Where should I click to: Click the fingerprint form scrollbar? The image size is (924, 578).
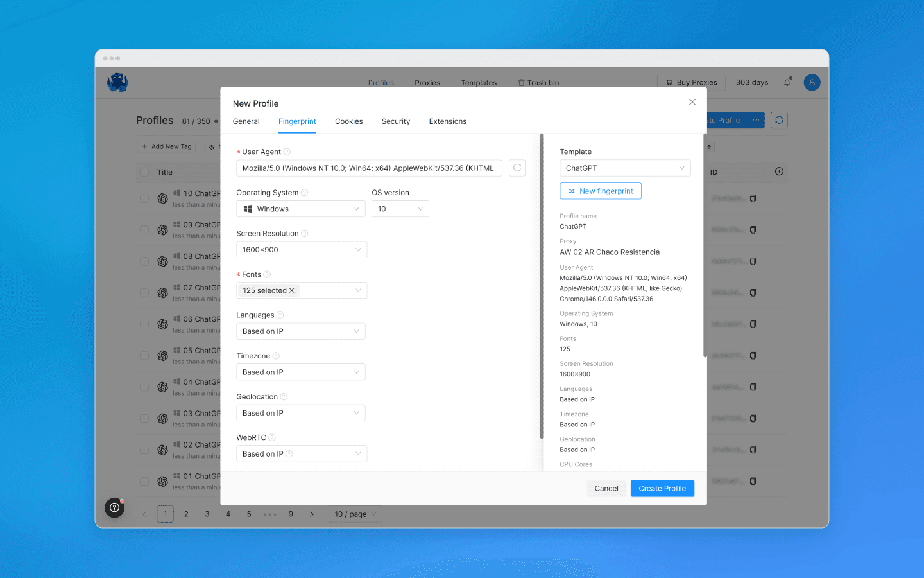point(542,286)
